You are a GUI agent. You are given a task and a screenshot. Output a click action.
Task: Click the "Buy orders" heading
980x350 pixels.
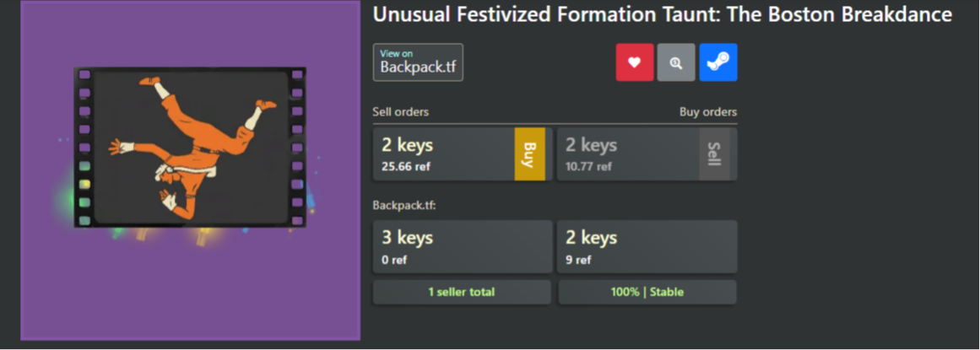point(707,112)
